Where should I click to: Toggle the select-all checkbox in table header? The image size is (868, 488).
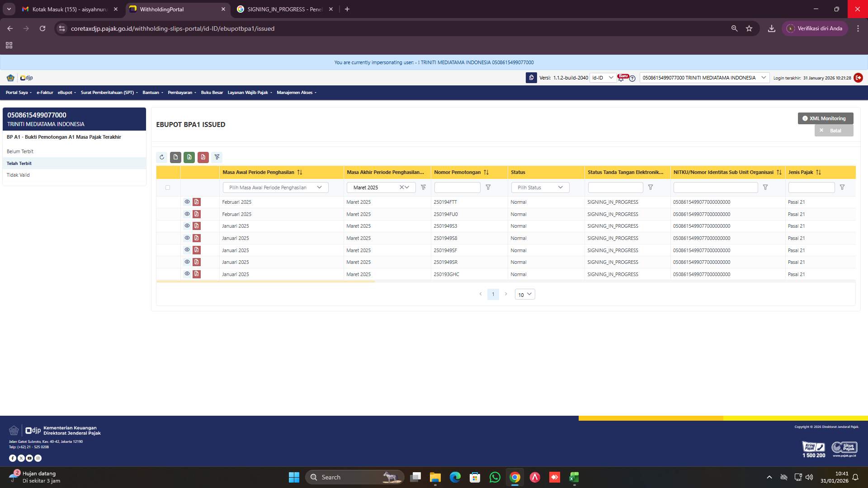(x=167, y=187)
